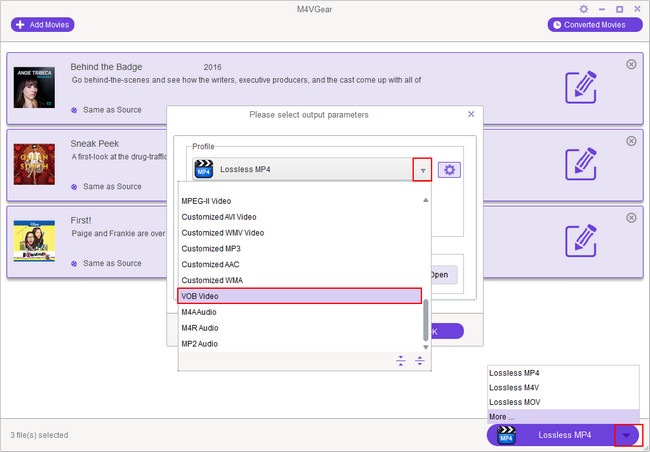Screen dimensions: 650x452
Task: Select VOB Video profile
Action: coord(299,296)
